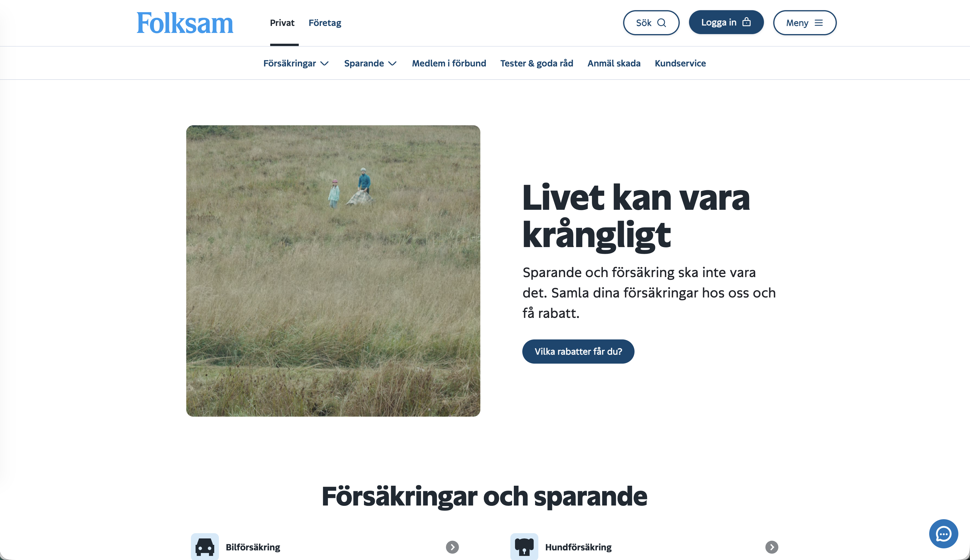Viewport: 970px width, 560px height.
Task: Click the dog icon for Hundförsäkring
Action: coord(524,547)
